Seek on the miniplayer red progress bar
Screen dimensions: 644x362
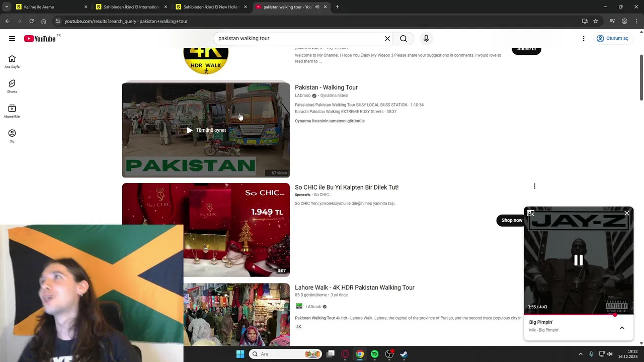pyautogui.click(x=579, y=315)
